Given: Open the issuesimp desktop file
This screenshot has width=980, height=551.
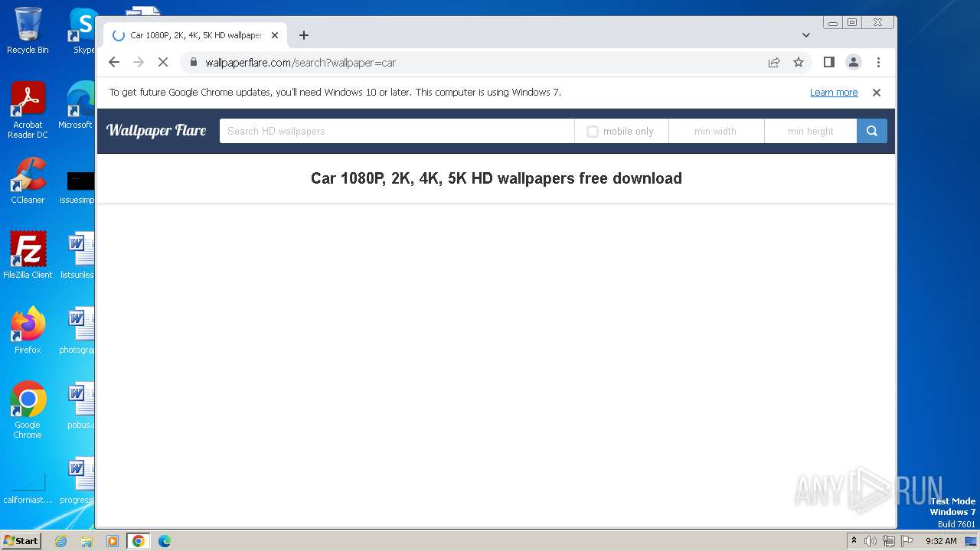Looking at the screenshot, I should pyautogui.click(x=77, y=187).
